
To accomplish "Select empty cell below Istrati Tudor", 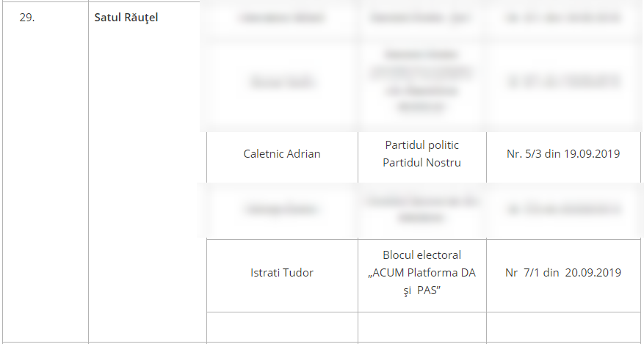I will [x=282, y=327].
